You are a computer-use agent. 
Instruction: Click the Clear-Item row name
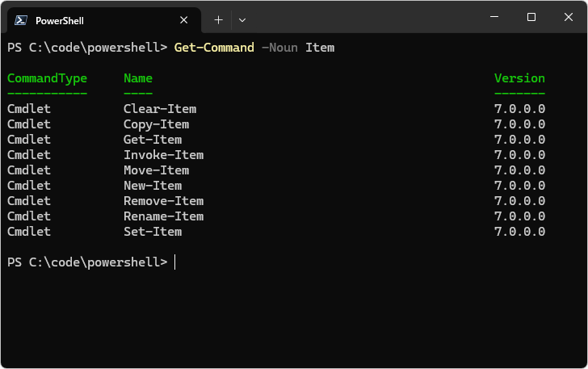click(x=160, y=109)
